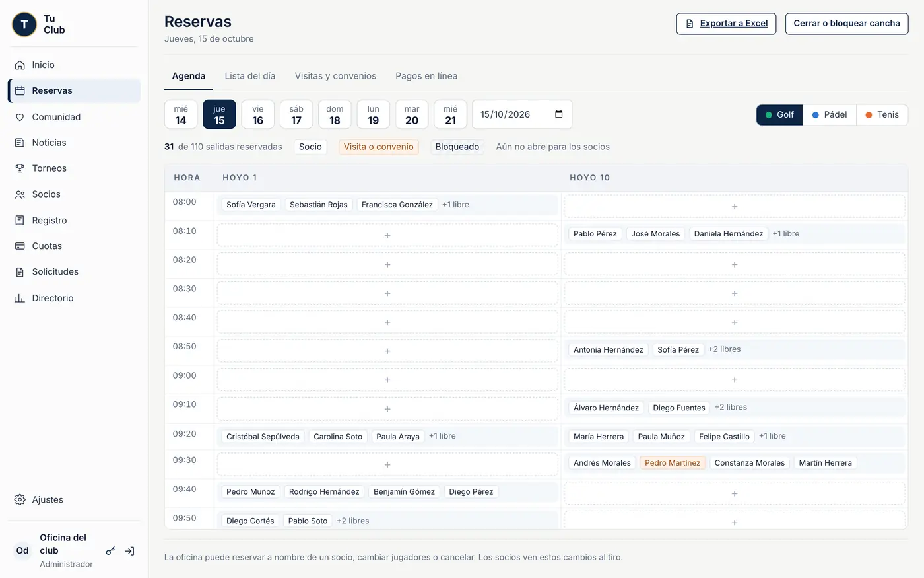Select Saturday 17 in the day strip

click(x=296, y=114)
